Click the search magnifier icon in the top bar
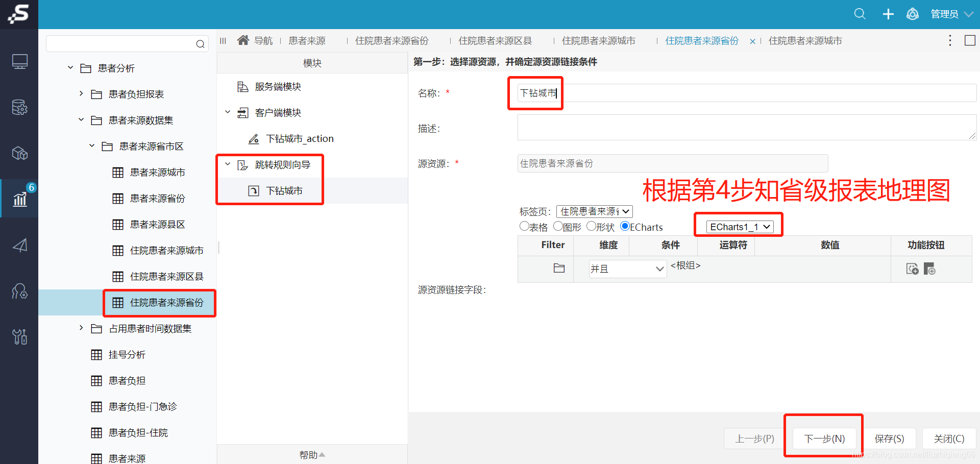Image resolution: width=980 pixels, height=464 pixels. (x=860, y=14)
